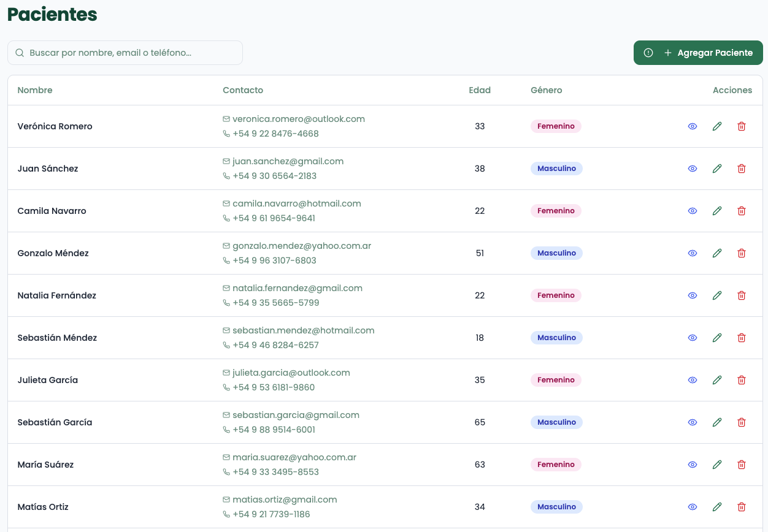Edit Sebastián García pencil icon
768x532 pixels.
[x=717, y=422]
